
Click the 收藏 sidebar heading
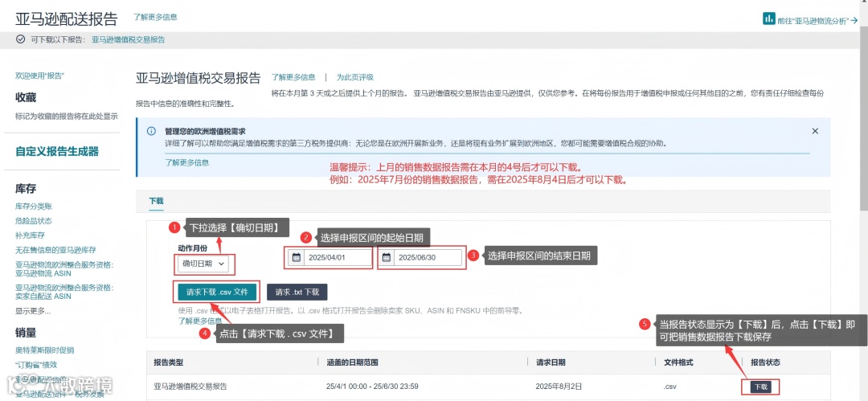click(26, 97)
